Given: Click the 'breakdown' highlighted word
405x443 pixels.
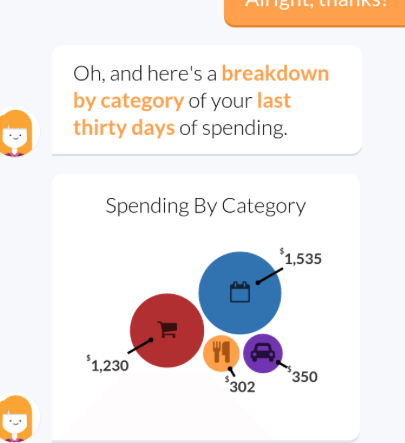Looking at the screenshot, I should 275,73.
